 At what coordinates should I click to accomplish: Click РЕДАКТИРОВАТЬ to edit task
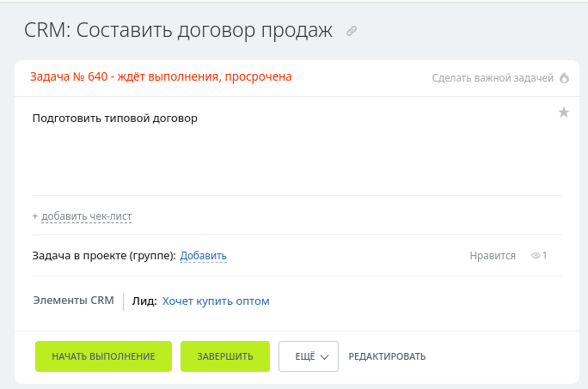tap(387, 356)
